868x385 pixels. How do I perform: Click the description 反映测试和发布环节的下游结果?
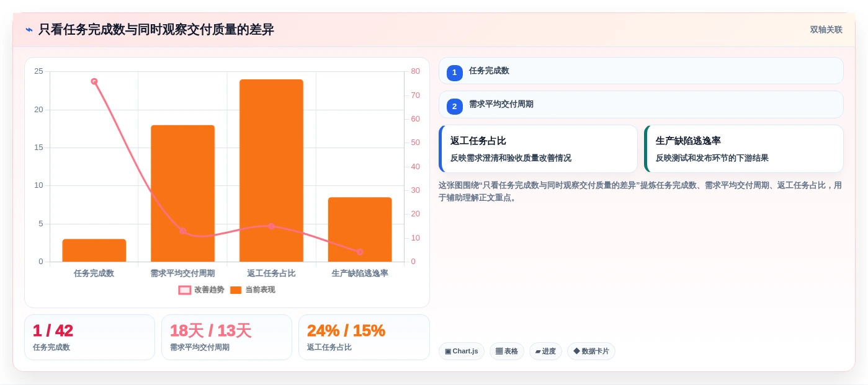click(x=712, y=158)
